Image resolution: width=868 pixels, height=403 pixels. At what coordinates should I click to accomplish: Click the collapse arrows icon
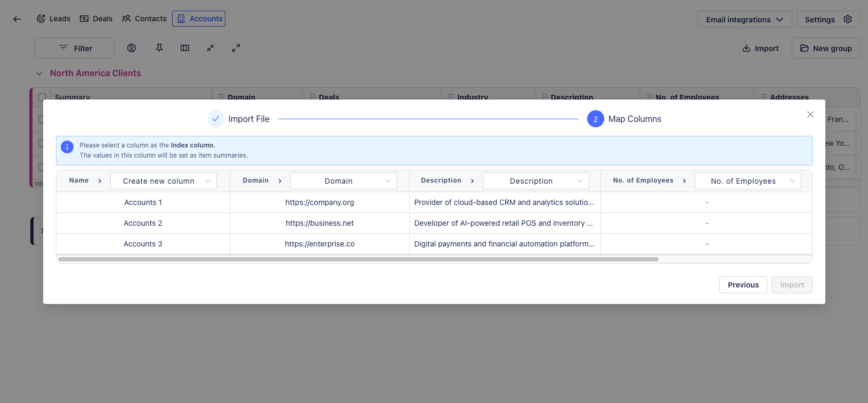click(210, 48)
